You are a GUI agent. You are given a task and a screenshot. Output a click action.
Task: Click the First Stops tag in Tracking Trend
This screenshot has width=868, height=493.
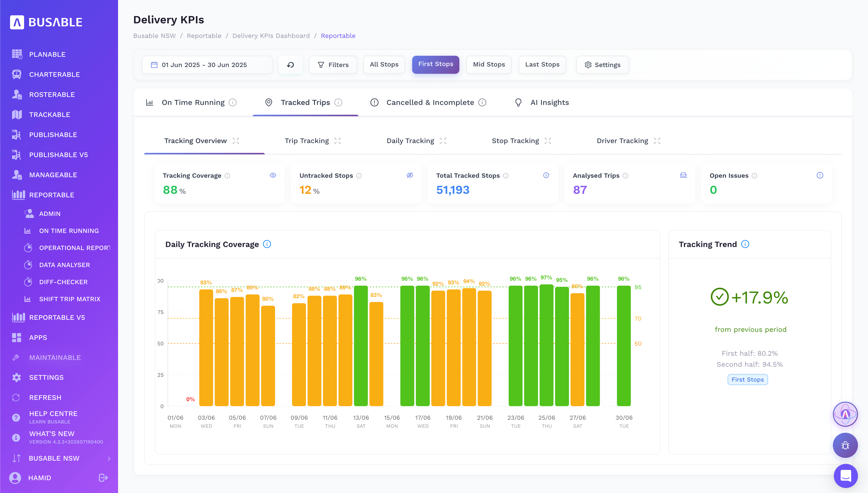(x=747, y=380)
